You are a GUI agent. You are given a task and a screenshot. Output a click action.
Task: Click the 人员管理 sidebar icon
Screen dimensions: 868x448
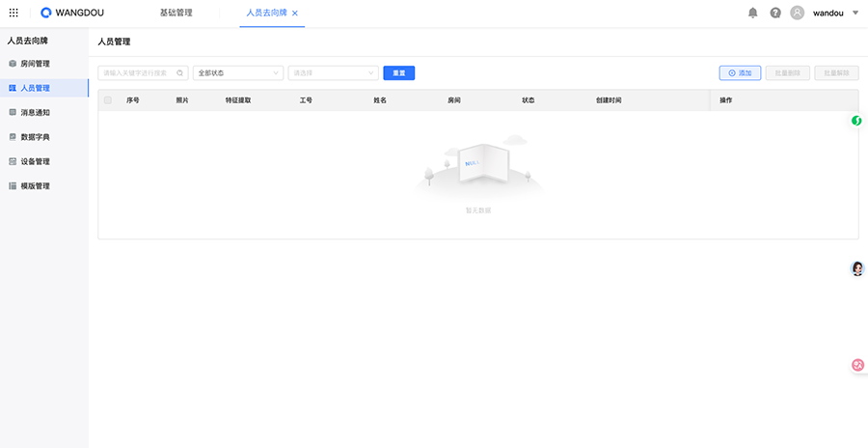(x=13, y=88)
